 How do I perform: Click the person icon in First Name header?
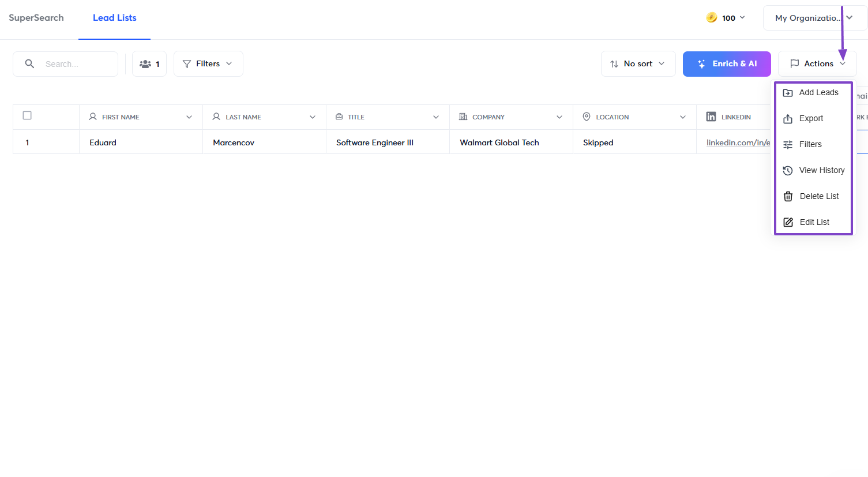tap(93, 117)
